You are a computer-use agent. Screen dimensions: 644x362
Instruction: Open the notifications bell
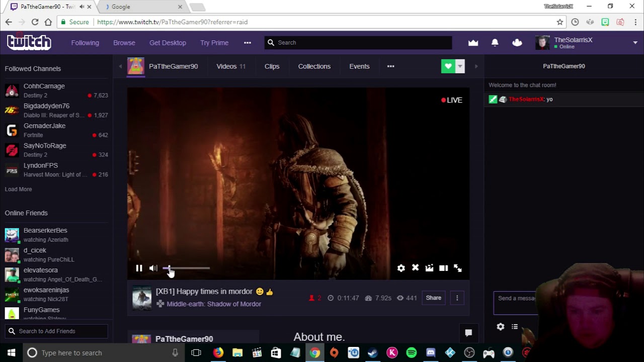point(495,43)
